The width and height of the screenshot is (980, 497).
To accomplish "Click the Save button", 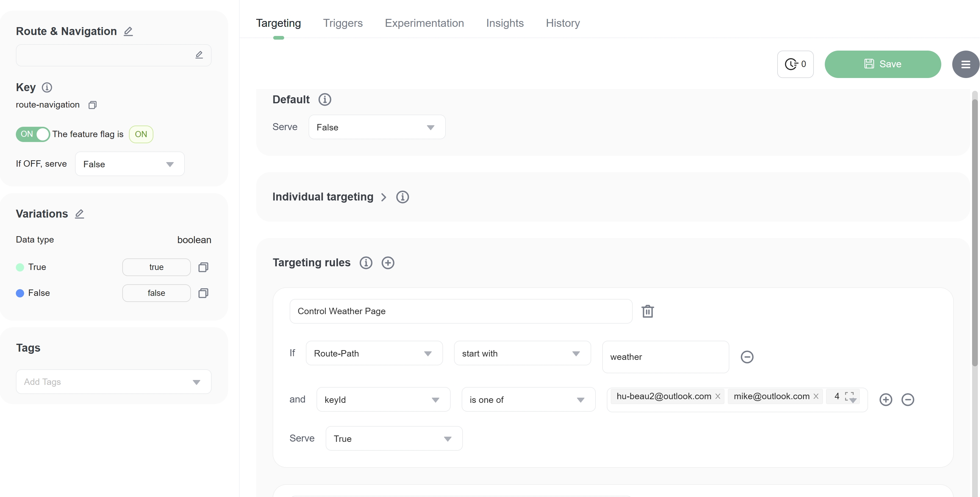I will pos(883,64).
